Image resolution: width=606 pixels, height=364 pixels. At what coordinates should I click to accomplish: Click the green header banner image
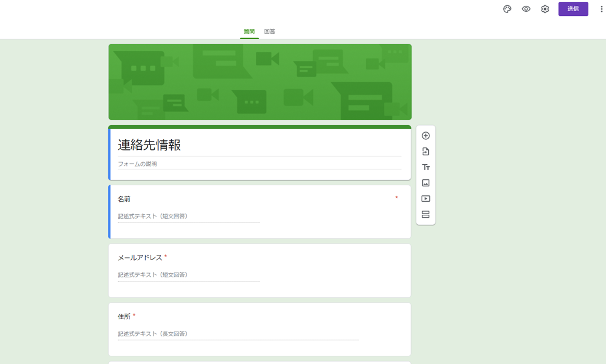coord(260,82)
